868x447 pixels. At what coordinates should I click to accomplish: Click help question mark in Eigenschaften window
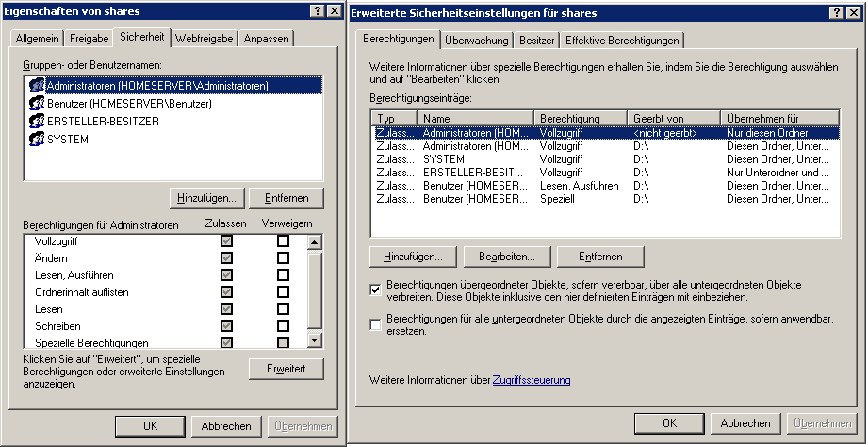(315, 10)
